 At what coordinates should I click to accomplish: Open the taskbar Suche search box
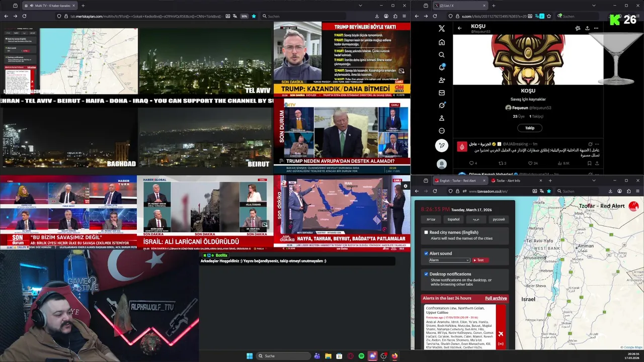283,356
